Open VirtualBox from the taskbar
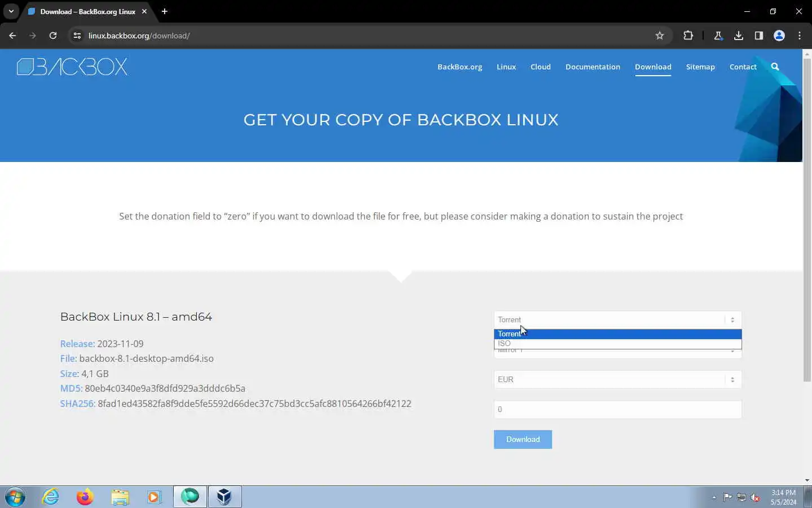 [224, 497]
